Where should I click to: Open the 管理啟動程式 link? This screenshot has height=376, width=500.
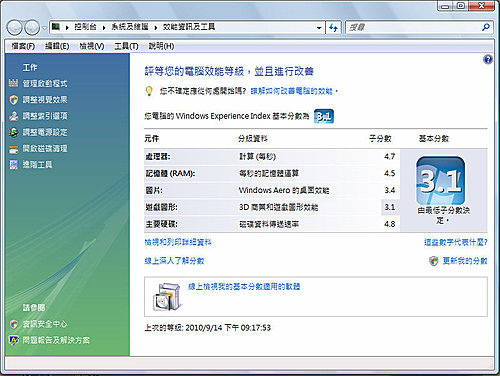coord(45,83)
